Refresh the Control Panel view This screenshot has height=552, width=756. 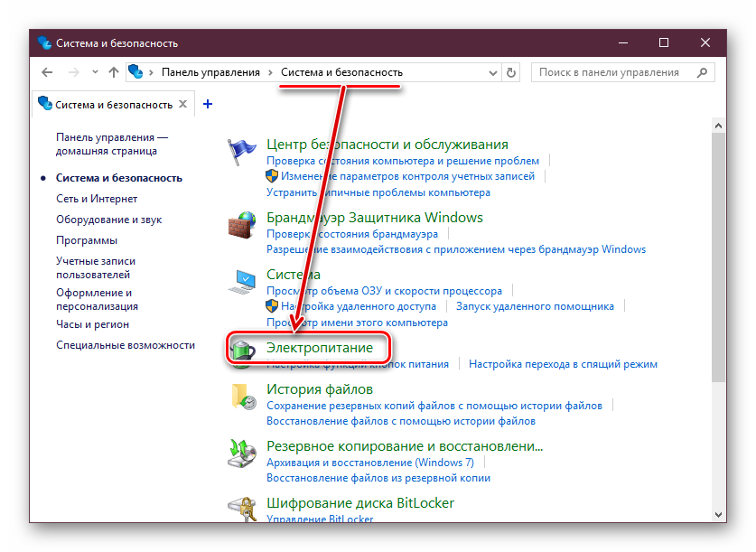click(x=512, y=72)
